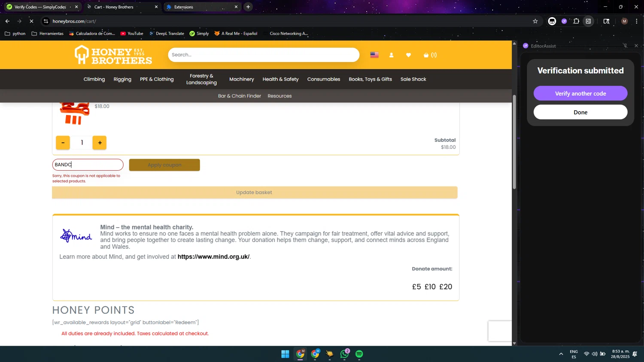Open the Bar & Chain Finder link
This screenshot has height=362, width=644.
pos(240,96)
